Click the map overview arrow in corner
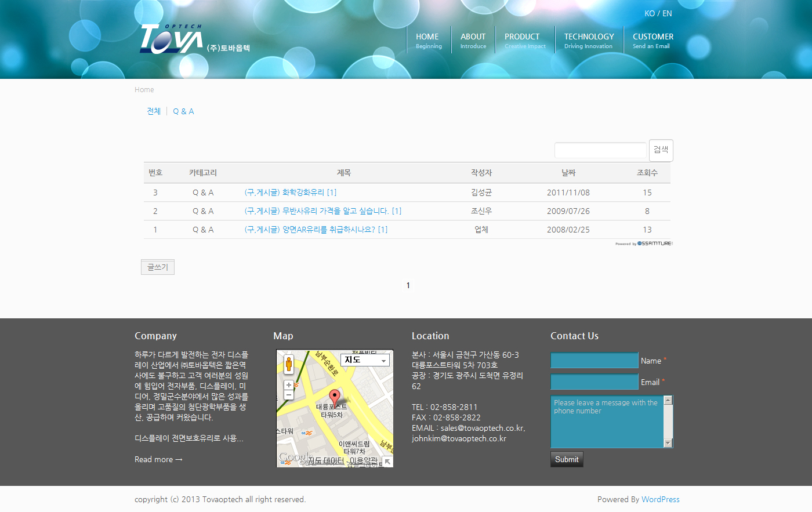The image size is (812, 512). (x=387, y=462)
